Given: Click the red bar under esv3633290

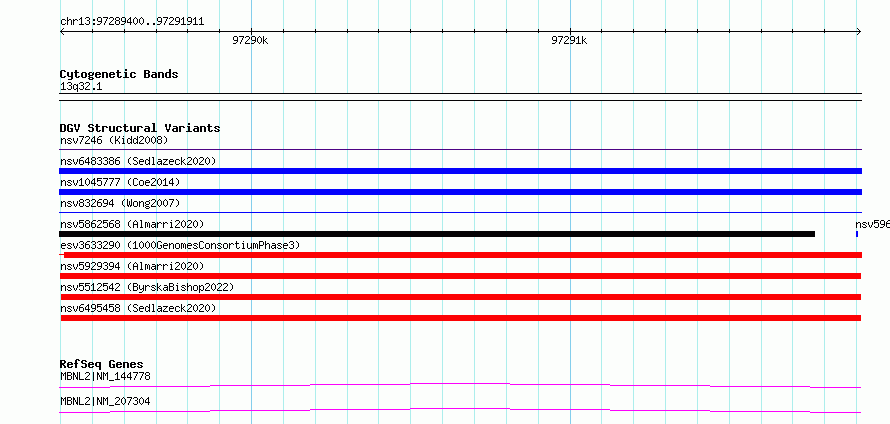Looking at the screenshot, I should click(x=463, y=255).
